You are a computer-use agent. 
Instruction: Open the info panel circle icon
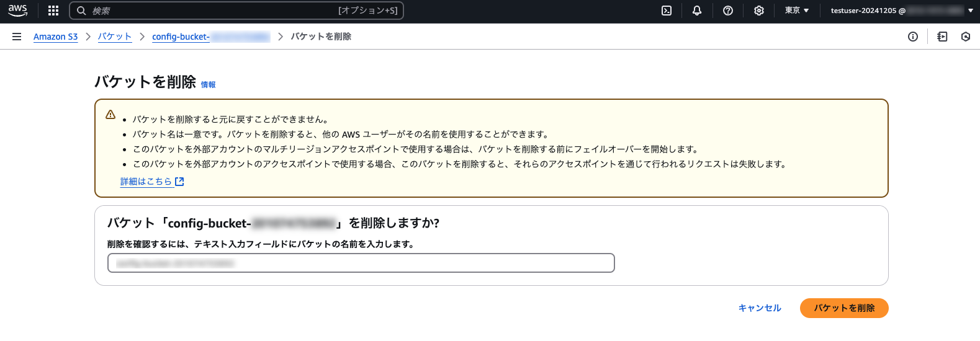pos(913,37)
